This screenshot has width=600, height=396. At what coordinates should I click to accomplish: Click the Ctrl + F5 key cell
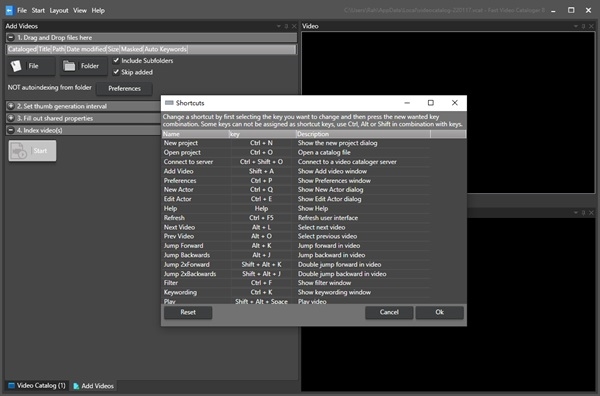[261, 218]
